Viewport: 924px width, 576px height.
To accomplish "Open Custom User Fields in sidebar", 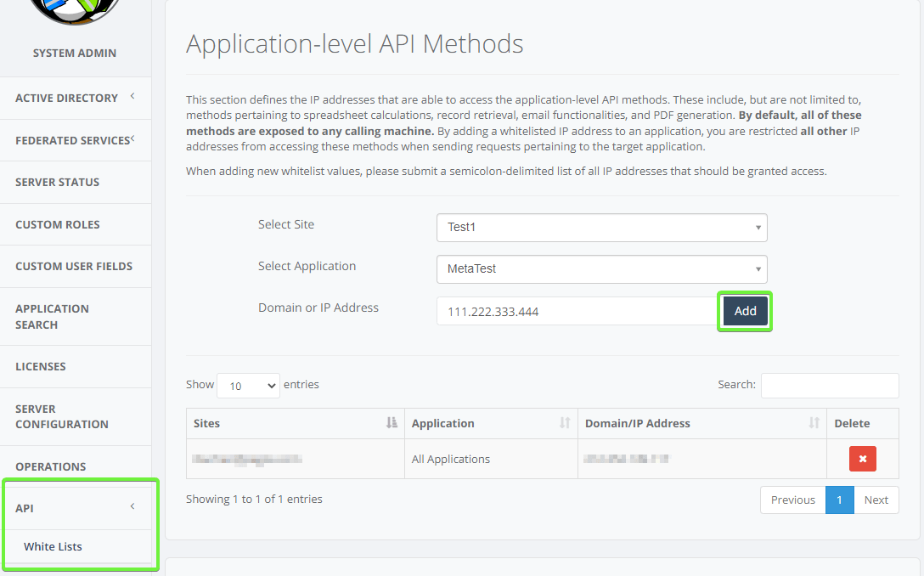I will tap(76, 267).
